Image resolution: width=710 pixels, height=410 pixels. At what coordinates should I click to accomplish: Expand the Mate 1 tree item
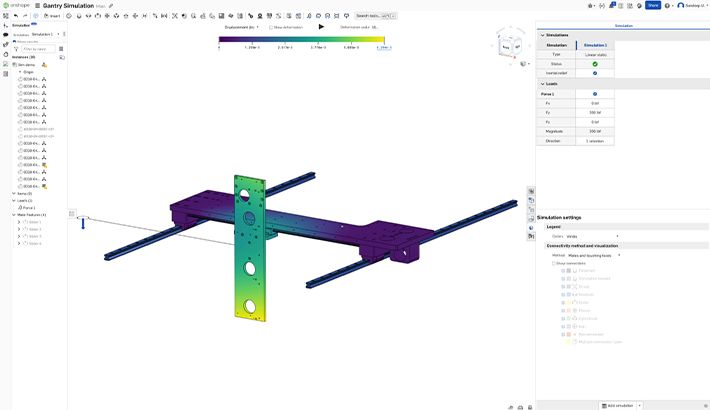click(x=19, y=222)
